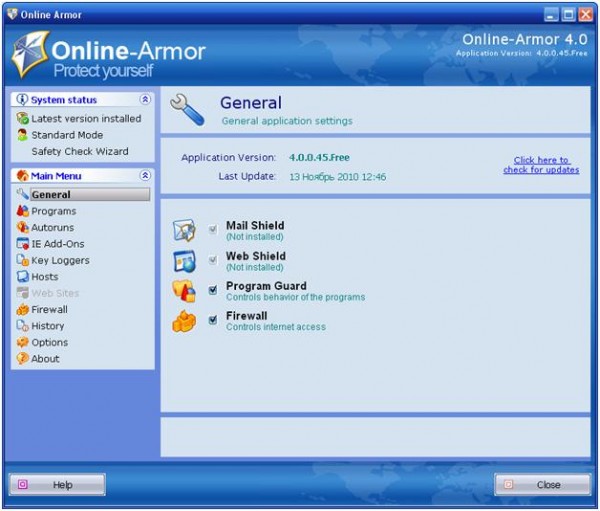Click the Firewall icon in Main Menu
Viewport: 600px width, 511px height.
pyautogui.click(x=23, y=309)
